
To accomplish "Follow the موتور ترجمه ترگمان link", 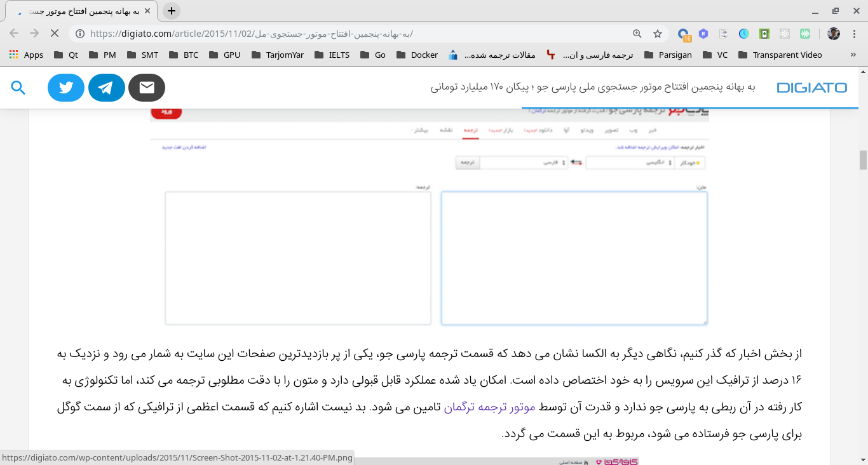I will (x=489, y=407).
